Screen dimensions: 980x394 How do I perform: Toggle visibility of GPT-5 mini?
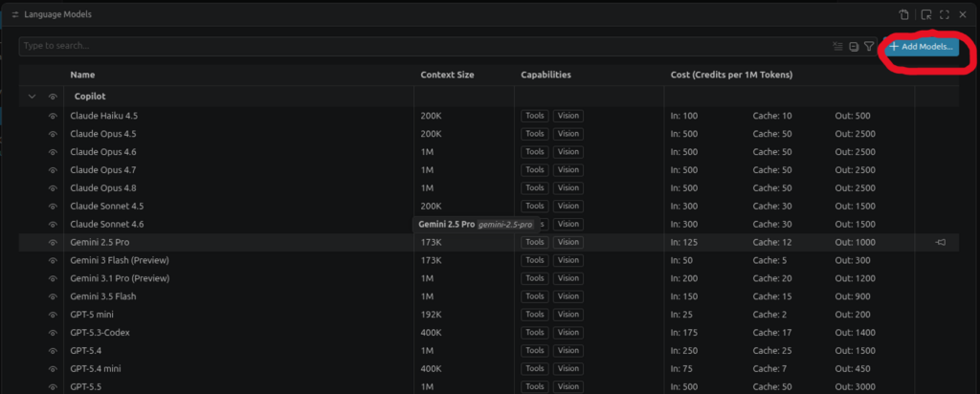pyautogui.click(x=54, y=315)
